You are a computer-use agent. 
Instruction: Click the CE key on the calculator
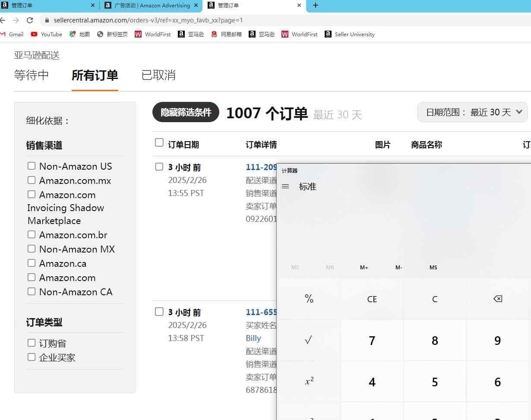coord(372,299)
